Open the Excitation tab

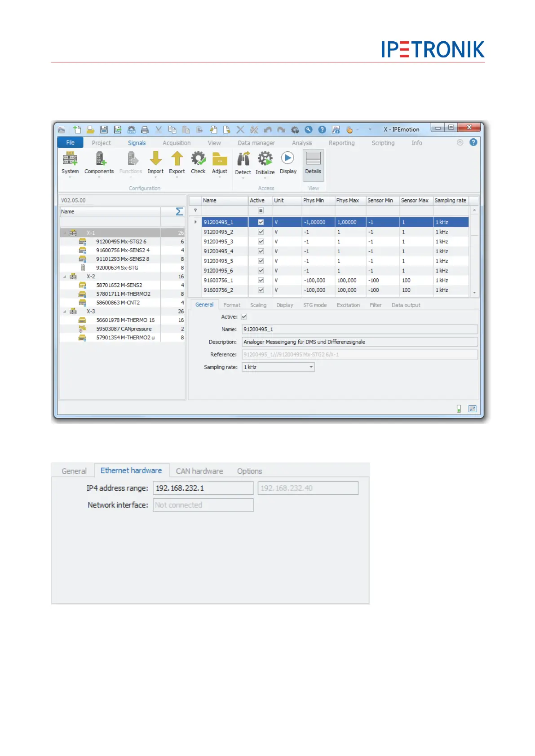tap(348, 305)
